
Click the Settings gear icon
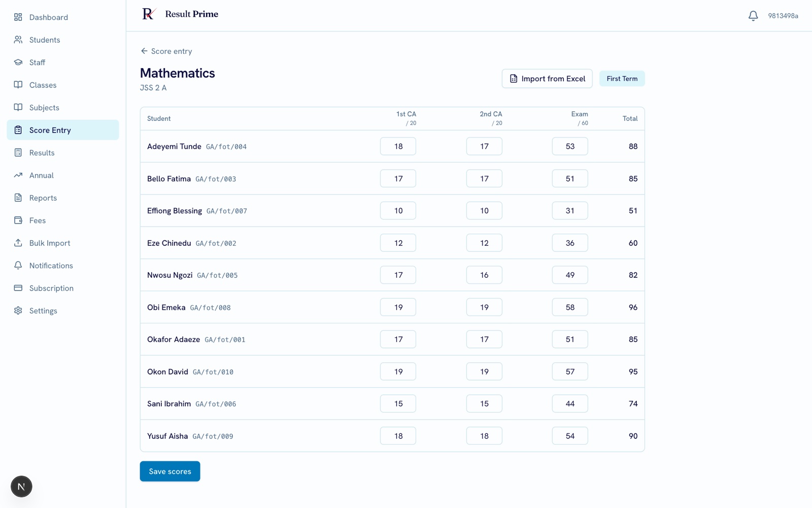point(18,310)
